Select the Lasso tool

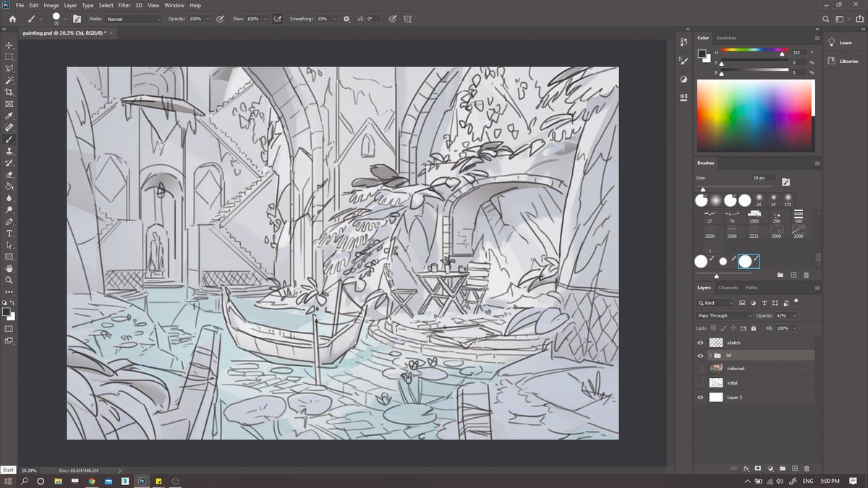(x=9, y=68)
